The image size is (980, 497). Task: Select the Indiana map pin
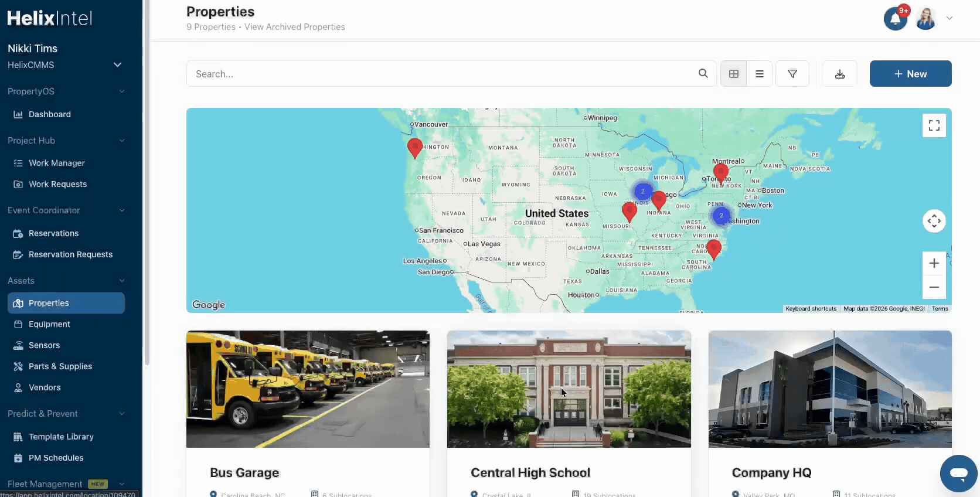click(659, 201)
